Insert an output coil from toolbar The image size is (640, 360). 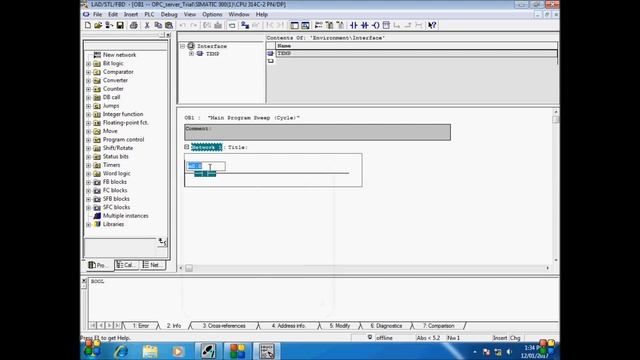click(376, 25)
